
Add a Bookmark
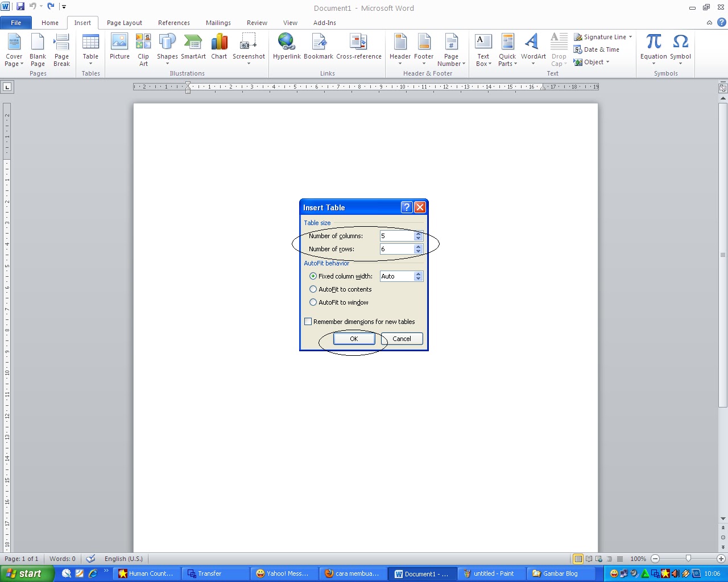318,47
